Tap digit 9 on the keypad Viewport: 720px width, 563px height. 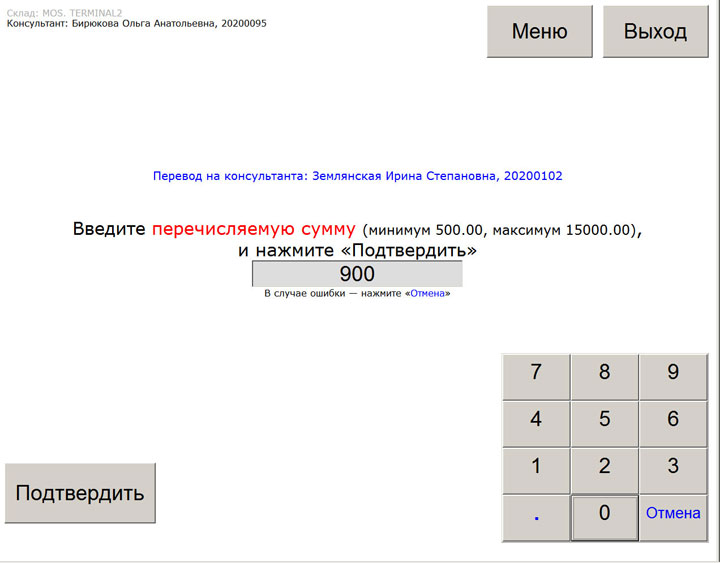[x=673, y=377]
